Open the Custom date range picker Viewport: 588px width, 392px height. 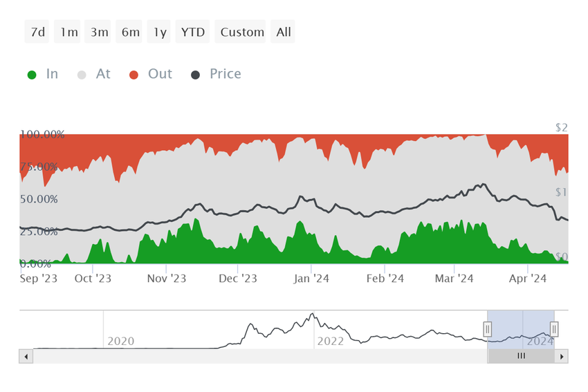(x=240, y=32)
